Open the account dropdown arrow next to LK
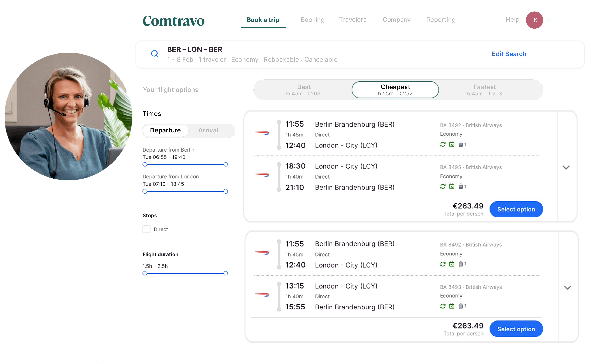The width and height of the screenshot is (601, 364). click(x=549, y=20)
